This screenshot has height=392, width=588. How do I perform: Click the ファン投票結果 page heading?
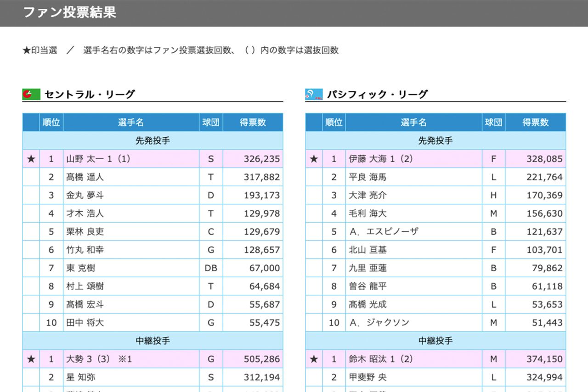tap(69, 12)
